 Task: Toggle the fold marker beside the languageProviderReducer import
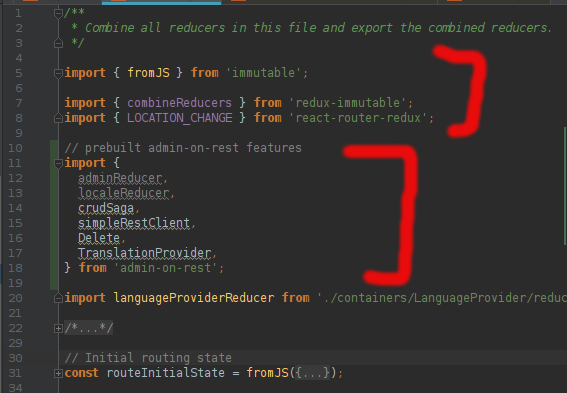pyautogui.click(x=58, y=298)
